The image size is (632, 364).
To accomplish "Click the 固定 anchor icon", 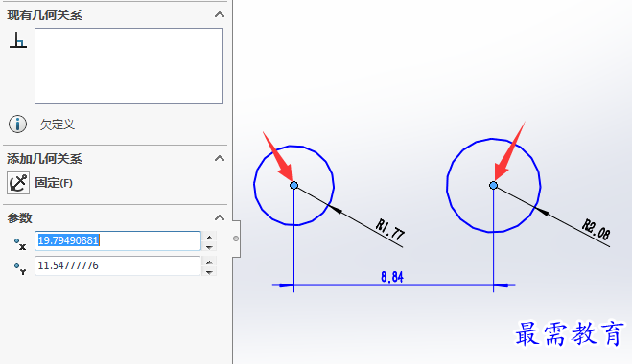I will (18, 183).
